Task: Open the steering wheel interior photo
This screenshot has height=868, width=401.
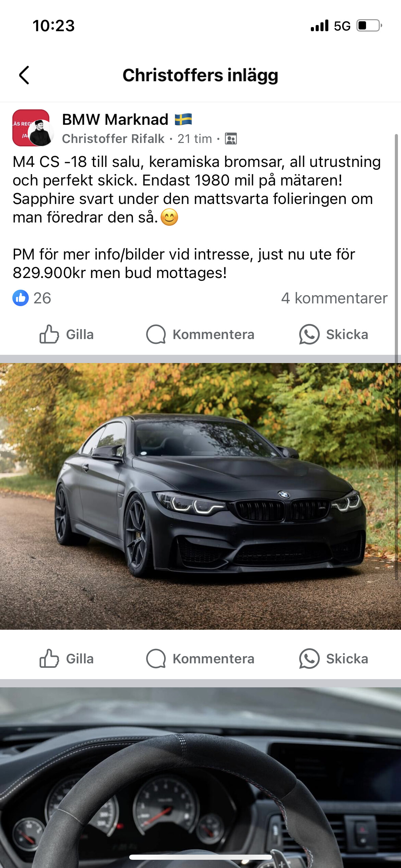Action: point(200,777)
